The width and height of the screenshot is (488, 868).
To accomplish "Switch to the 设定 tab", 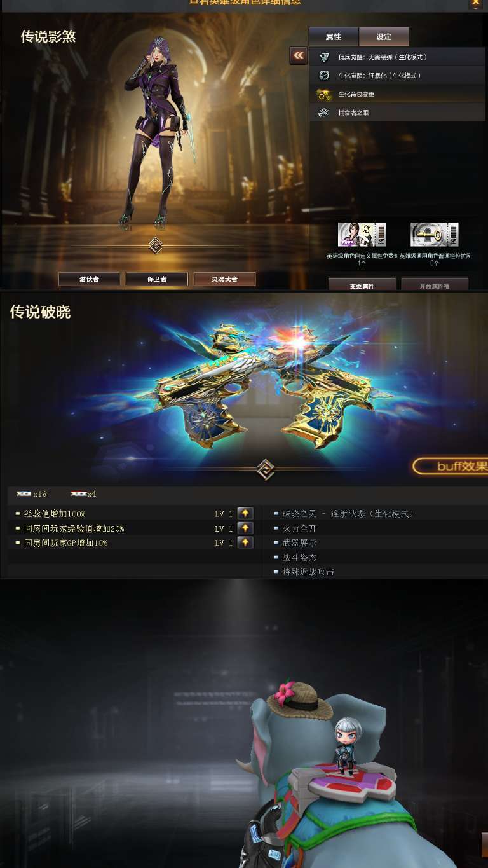I will click(384, 36).
